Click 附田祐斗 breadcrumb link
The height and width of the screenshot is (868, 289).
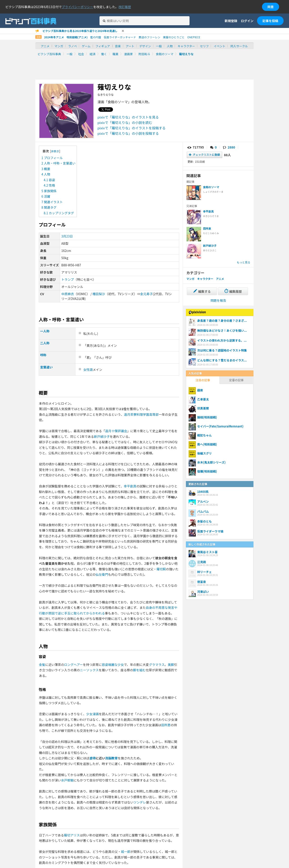tap(144, 54)
